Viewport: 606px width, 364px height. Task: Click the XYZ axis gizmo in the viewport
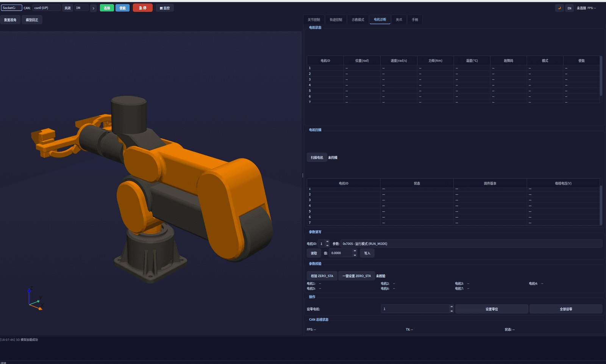coord(36,299)
